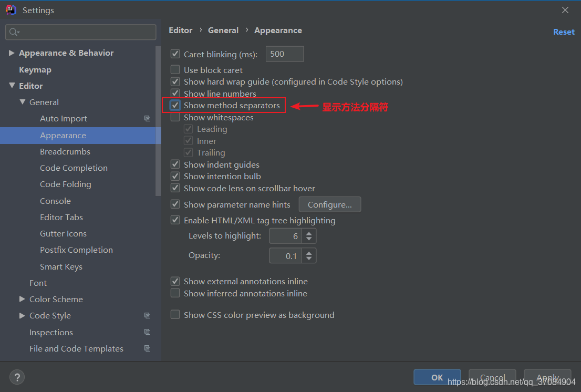This screenshot has height=392, width=581.
Task: Click the Opacity 0.1 value field
Action: tap(286, 256)
